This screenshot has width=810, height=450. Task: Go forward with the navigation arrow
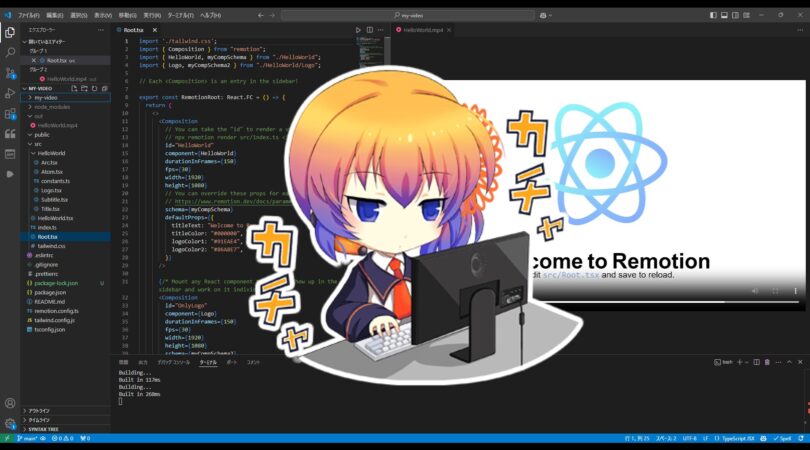coord(272,15)
